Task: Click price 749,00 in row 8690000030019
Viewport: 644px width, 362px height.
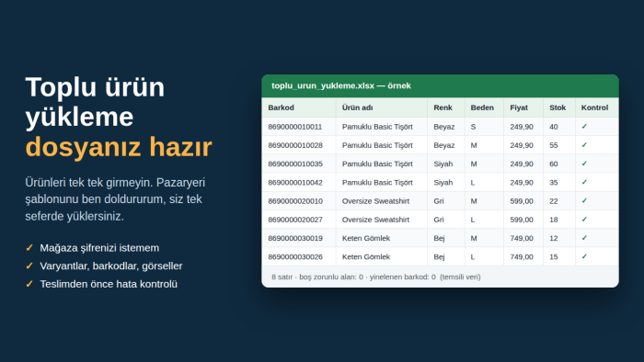Action: pos(522,238)
